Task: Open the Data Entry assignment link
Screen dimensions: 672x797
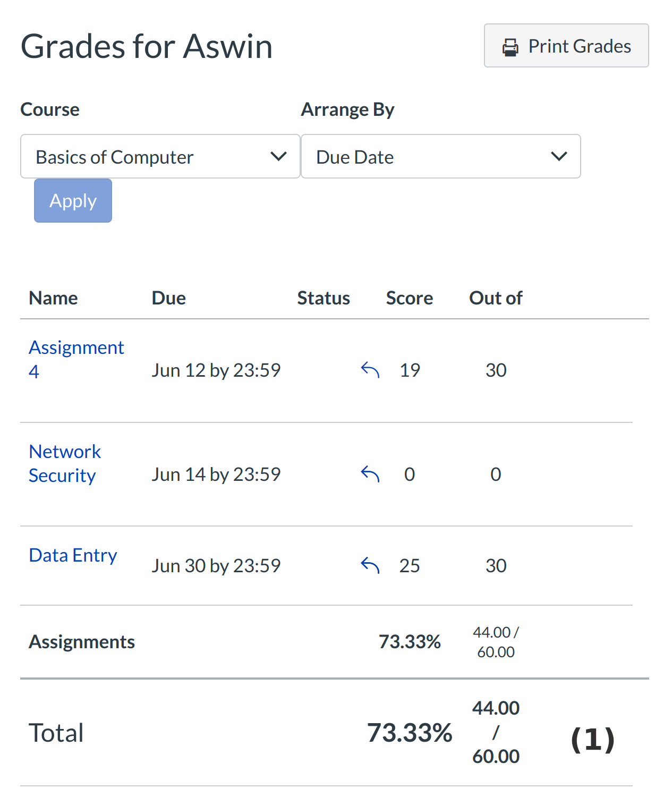Action: 73,555
